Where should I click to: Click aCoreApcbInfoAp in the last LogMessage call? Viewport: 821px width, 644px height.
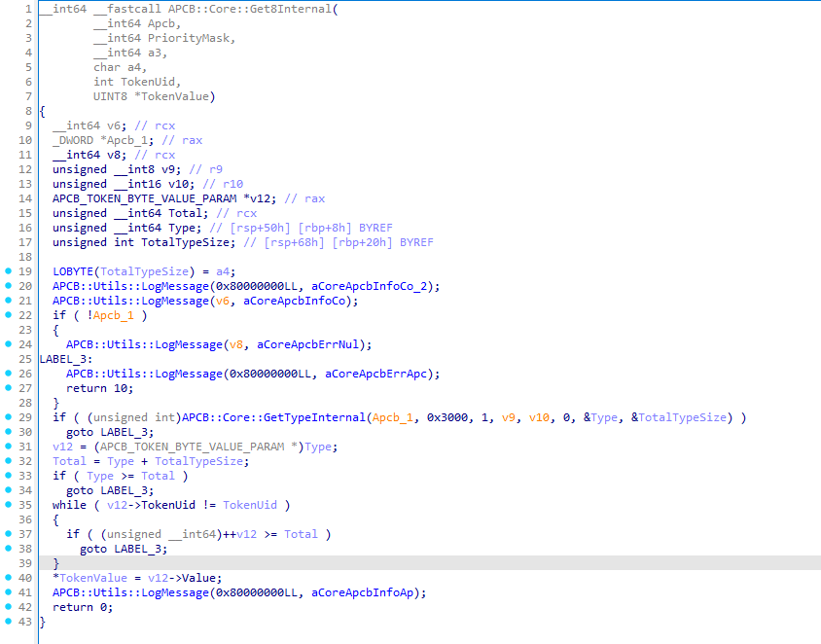[369, 592]
